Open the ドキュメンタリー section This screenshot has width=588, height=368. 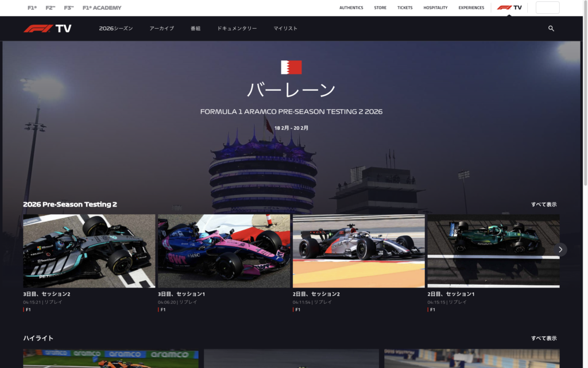click(x=237, y=28)
